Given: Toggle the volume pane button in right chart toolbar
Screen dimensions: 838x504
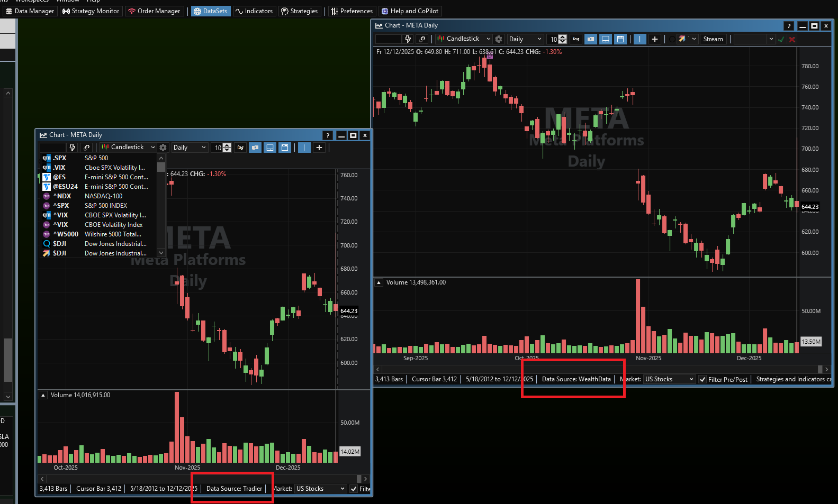Looking at the screenshot, I should 606,39.
